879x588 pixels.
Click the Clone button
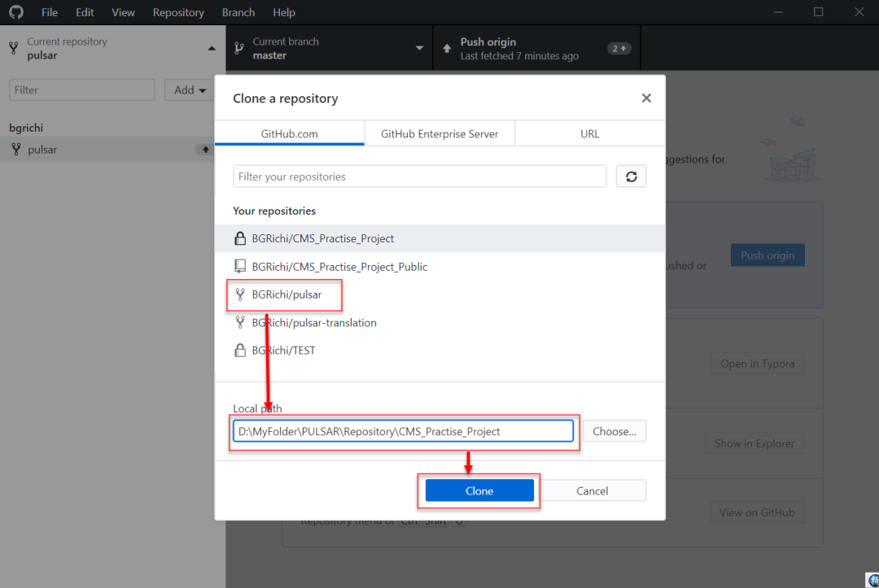(479, 490)
